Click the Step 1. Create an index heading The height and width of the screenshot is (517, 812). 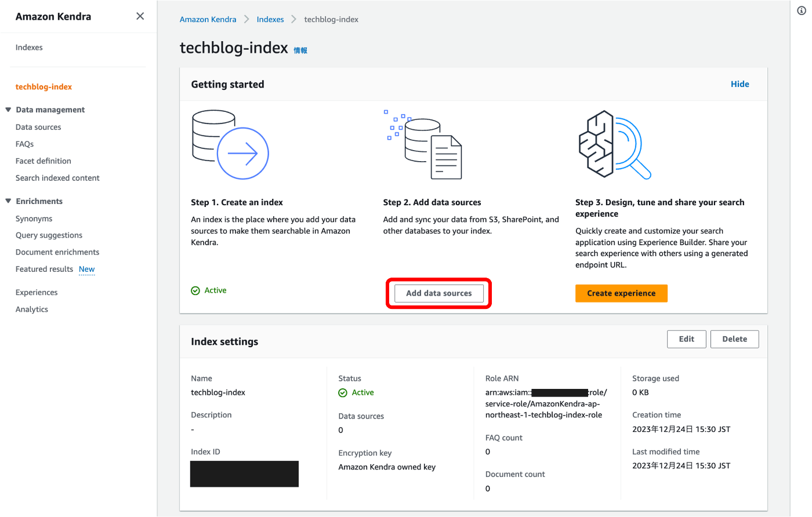pos(237,202)
